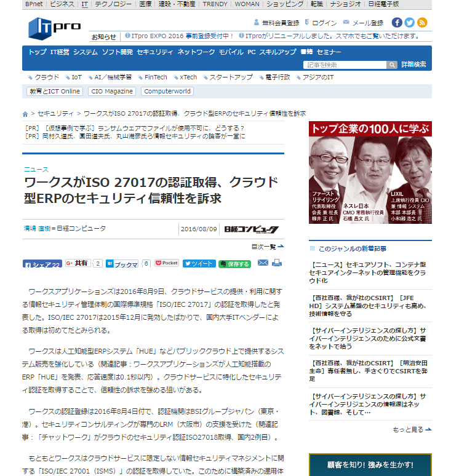The image size is (451, 476).
Task: Open メール登録 link
Action: point(368,23)
